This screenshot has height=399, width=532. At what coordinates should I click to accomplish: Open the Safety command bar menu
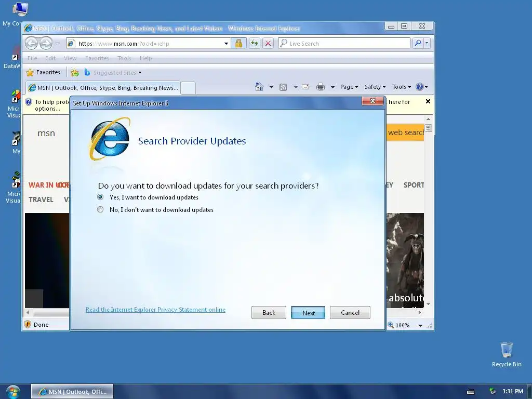pos(375,87)
